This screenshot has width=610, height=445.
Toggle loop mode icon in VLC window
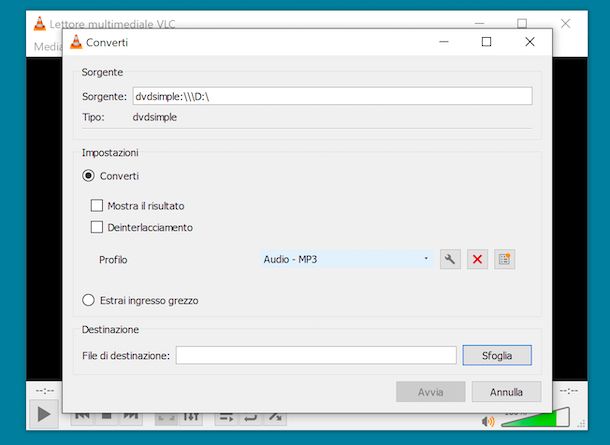point(250,417)
